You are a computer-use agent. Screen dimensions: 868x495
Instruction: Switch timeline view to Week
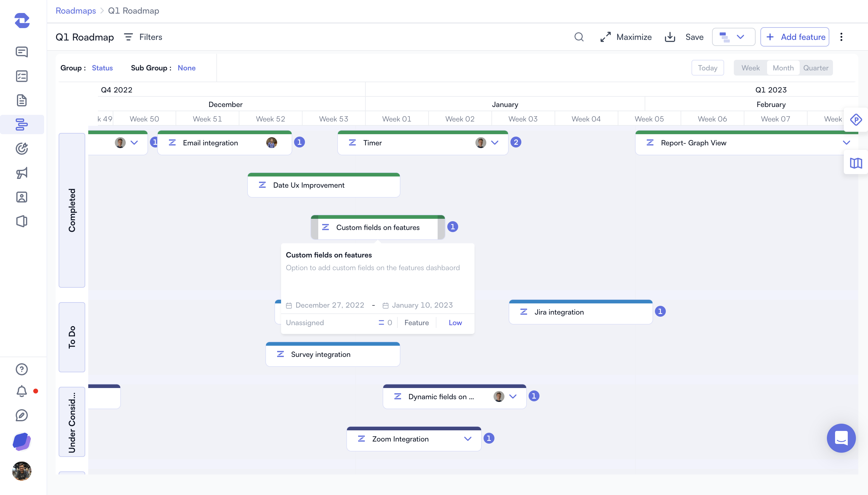[x=750, y=68]
